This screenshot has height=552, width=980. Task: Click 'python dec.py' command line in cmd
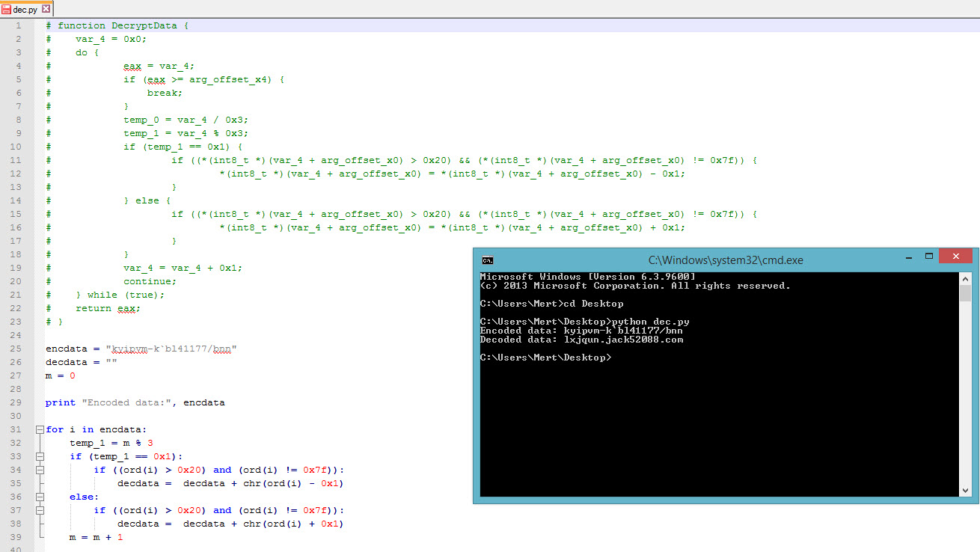(584, 322)
